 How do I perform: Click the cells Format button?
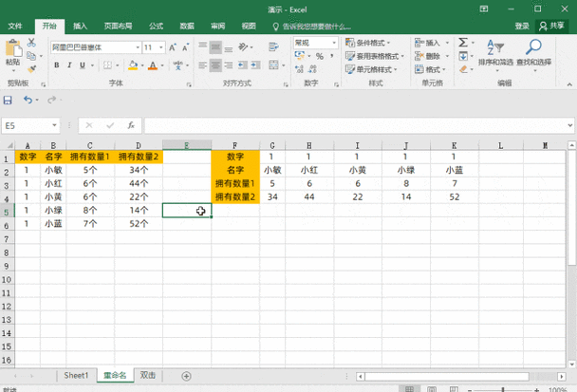(430, 69)
